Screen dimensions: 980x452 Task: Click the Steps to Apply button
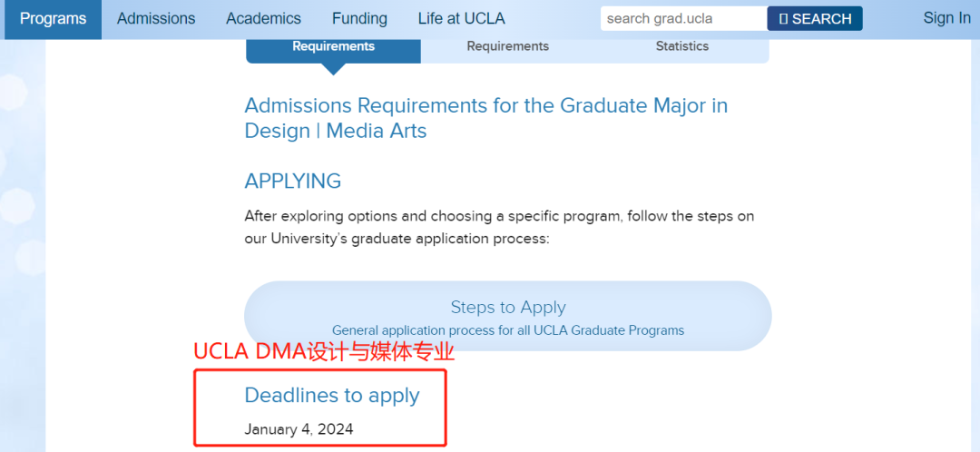507,316
